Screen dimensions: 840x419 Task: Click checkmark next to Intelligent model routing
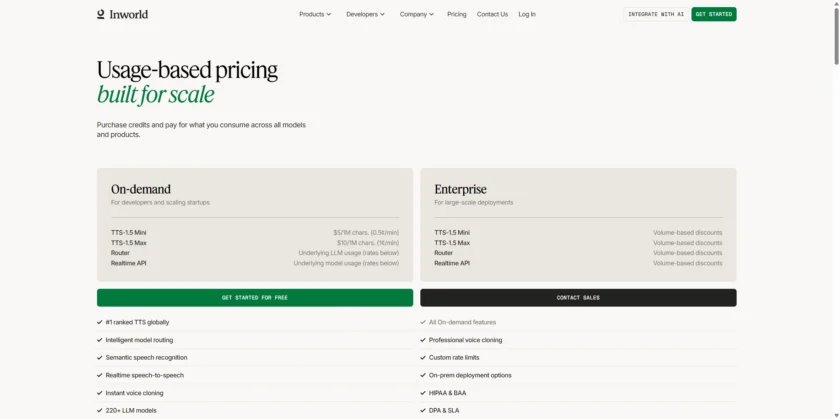tap(100, 340)
